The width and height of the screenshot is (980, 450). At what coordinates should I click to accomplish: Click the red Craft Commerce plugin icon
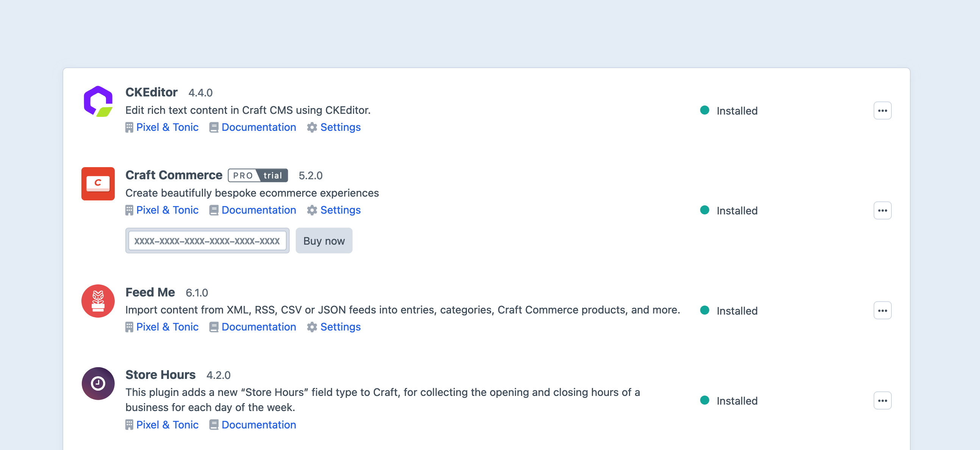click(98, 183)
